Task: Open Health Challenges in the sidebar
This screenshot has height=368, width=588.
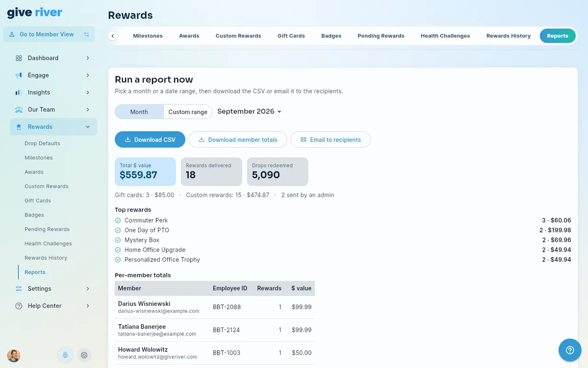Action: 48,244
